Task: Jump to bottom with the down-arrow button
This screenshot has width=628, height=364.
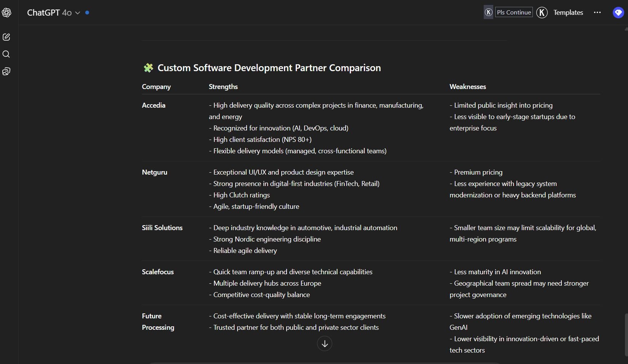Action: pos(325,344)
